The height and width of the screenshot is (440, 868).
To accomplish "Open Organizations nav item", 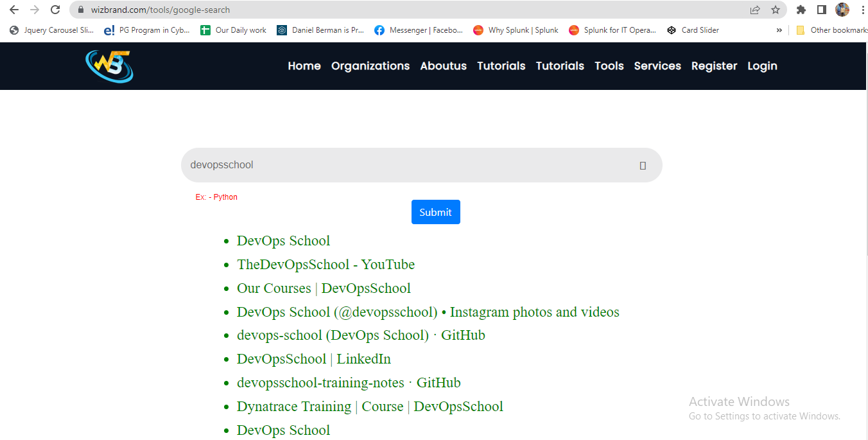I will pos(370,66).
